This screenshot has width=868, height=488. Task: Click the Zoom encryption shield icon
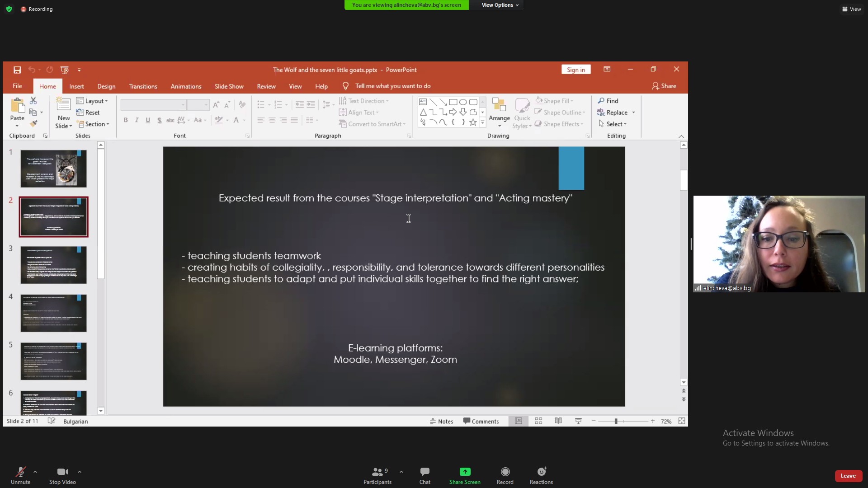[9, 9]
